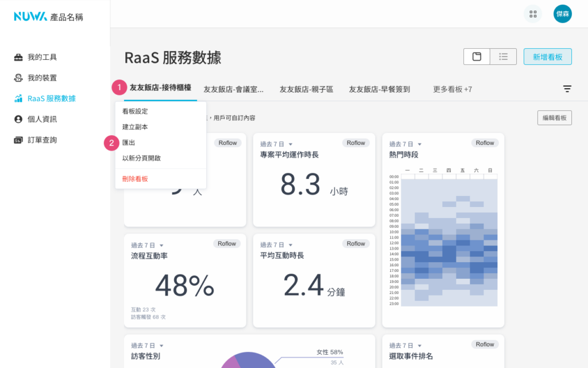The width and height of the screenshot is (588, 368).
Task: Click the 8.3 小時 value
Action: [x=314, y=185]
